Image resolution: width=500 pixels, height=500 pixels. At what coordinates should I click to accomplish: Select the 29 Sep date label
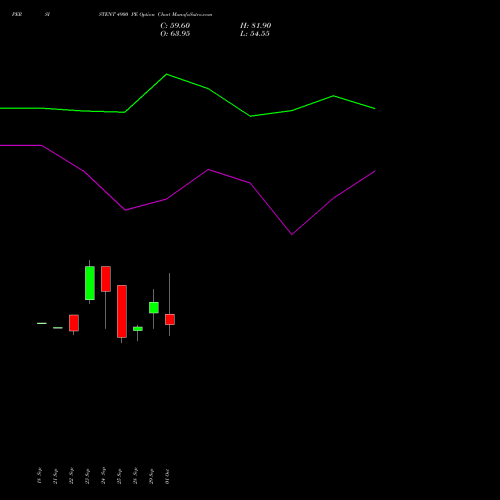click(151, 476)
